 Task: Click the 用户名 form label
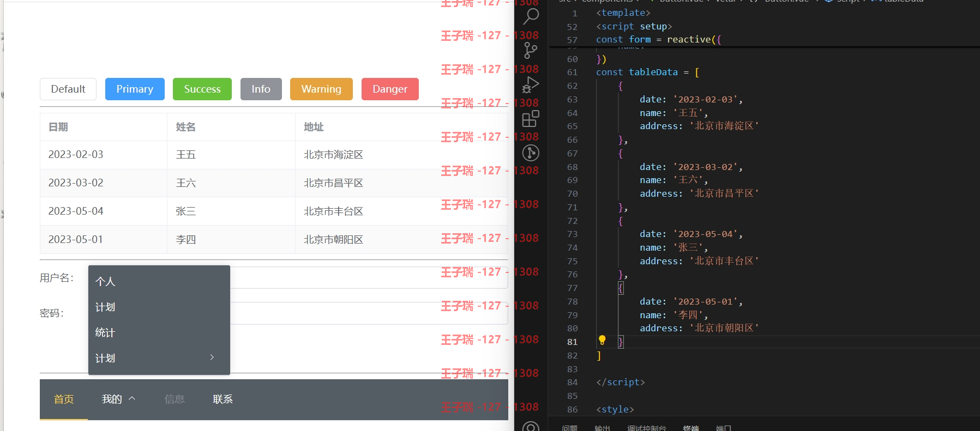[x=56, y=278]
